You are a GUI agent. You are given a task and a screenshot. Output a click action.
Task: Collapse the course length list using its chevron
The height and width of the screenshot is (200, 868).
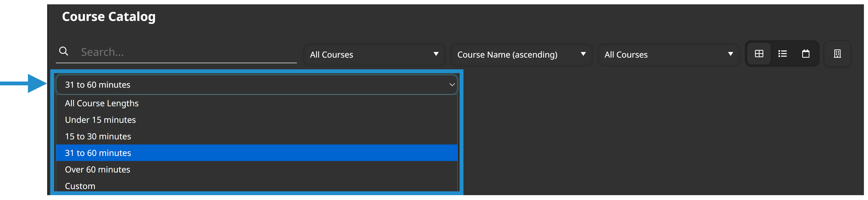coord(452,85)
